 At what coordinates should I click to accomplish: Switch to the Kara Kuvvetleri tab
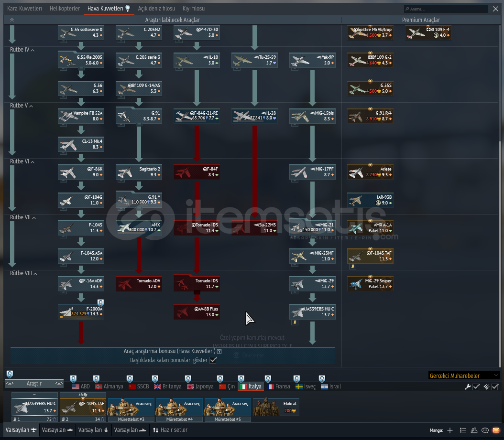(24, 8)
